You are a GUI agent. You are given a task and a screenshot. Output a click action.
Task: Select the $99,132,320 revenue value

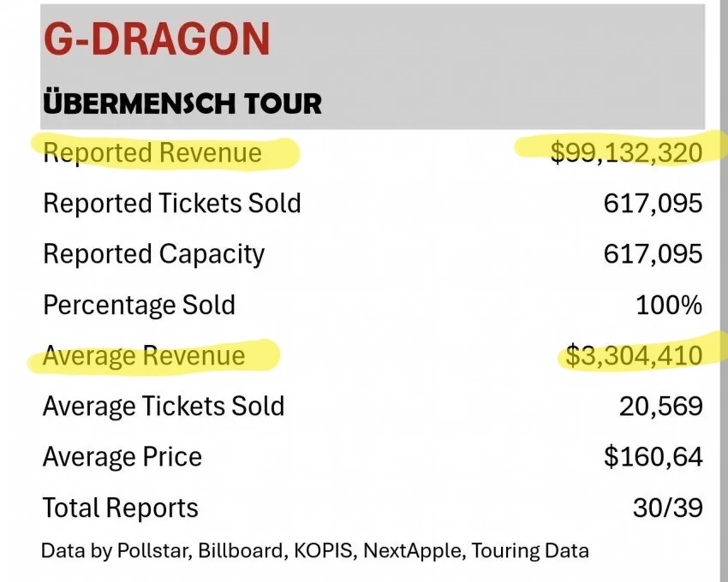(626, 153)
